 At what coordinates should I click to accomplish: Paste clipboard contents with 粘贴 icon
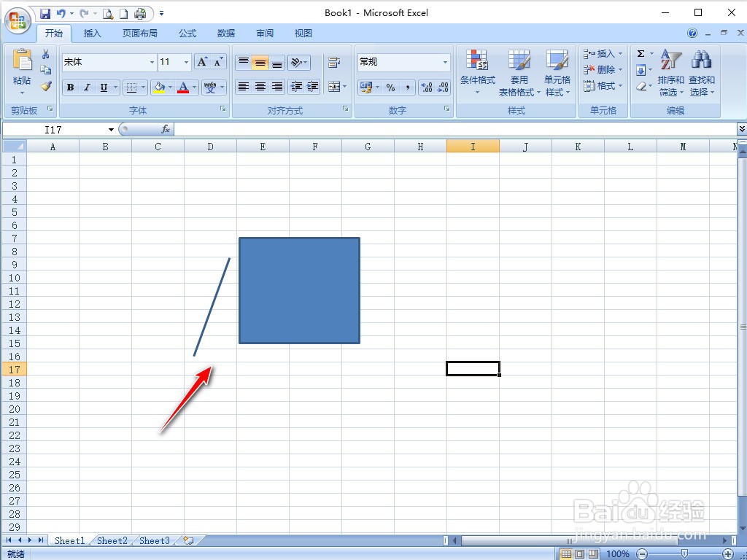coord(22,60)
